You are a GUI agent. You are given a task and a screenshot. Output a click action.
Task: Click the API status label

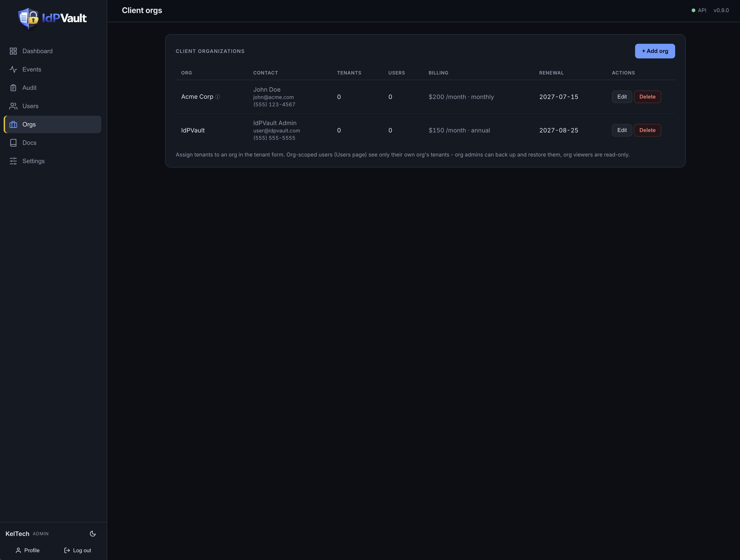click(702, 10)
